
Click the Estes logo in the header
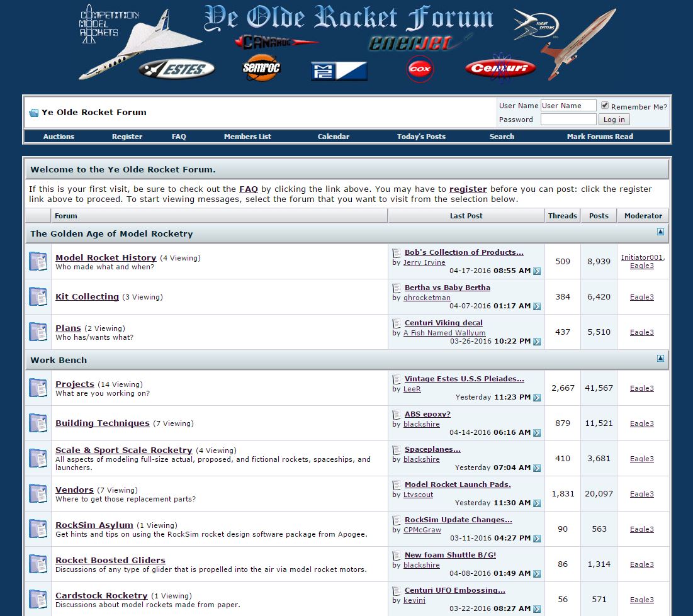pyautogui.click(x=177, y=69)
